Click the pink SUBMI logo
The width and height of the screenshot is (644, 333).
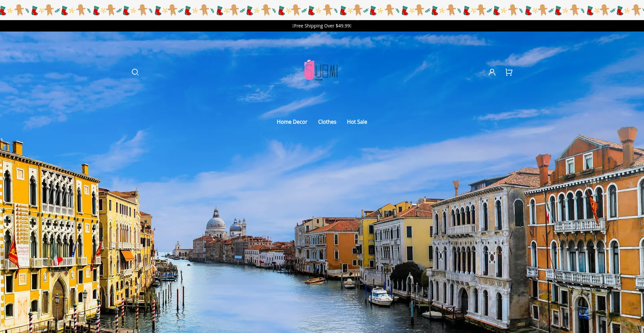321,70
